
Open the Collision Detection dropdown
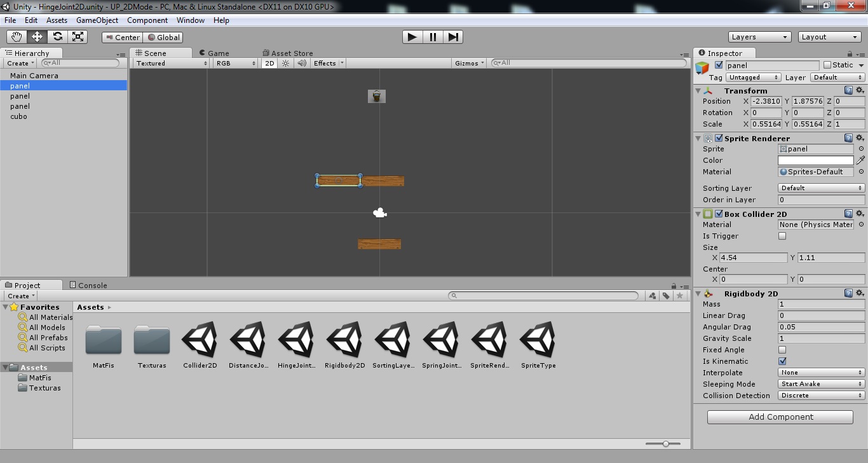point(821,396)
